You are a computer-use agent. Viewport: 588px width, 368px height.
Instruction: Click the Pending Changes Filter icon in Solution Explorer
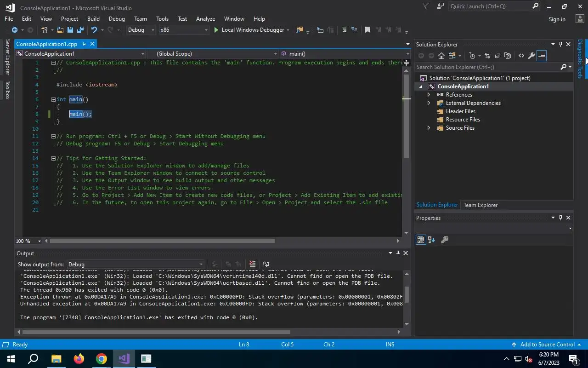coord(472,56)
